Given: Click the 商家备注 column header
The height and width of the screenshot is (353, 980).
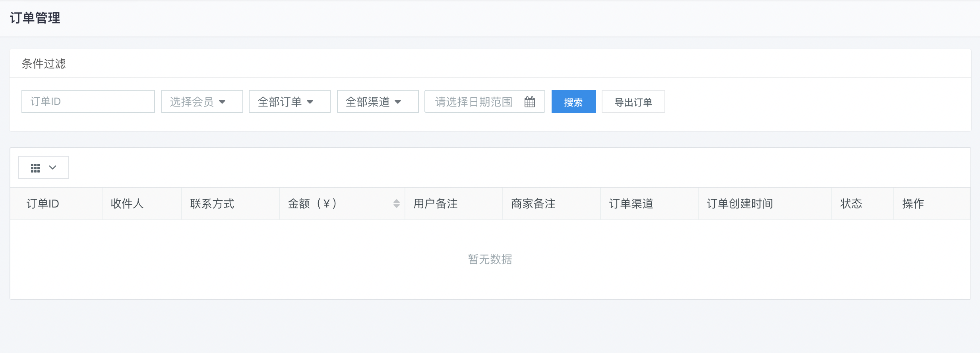Looking at the screenshot, I should [533, 204].
